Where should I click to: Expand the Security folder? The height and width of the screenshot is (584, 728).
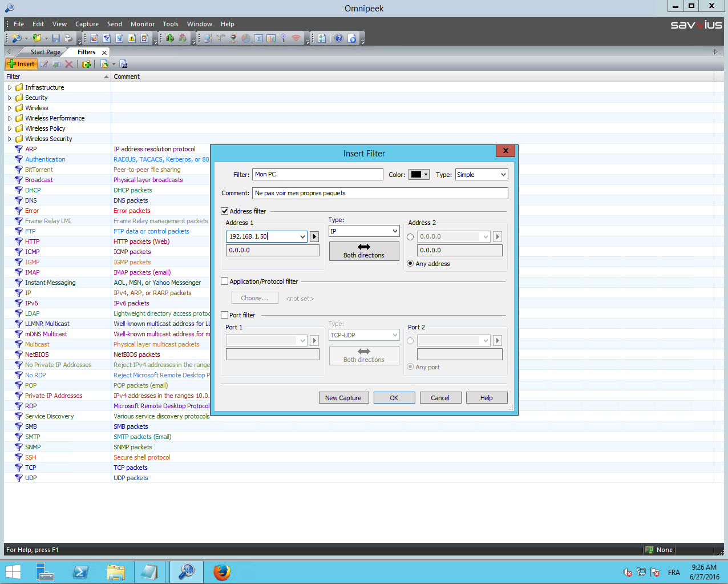pyautogui.click(x=10, y=98)
